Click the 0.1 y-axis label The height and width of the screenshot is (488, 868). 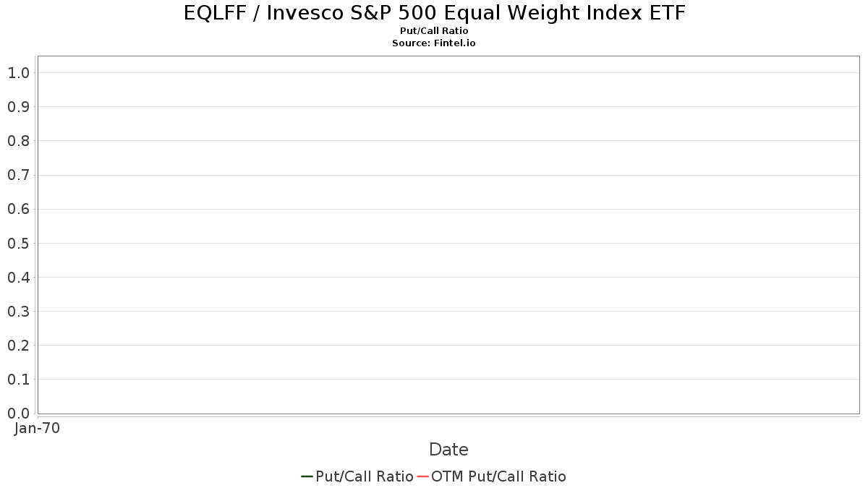pyautogui.click(x=18, y=380)
